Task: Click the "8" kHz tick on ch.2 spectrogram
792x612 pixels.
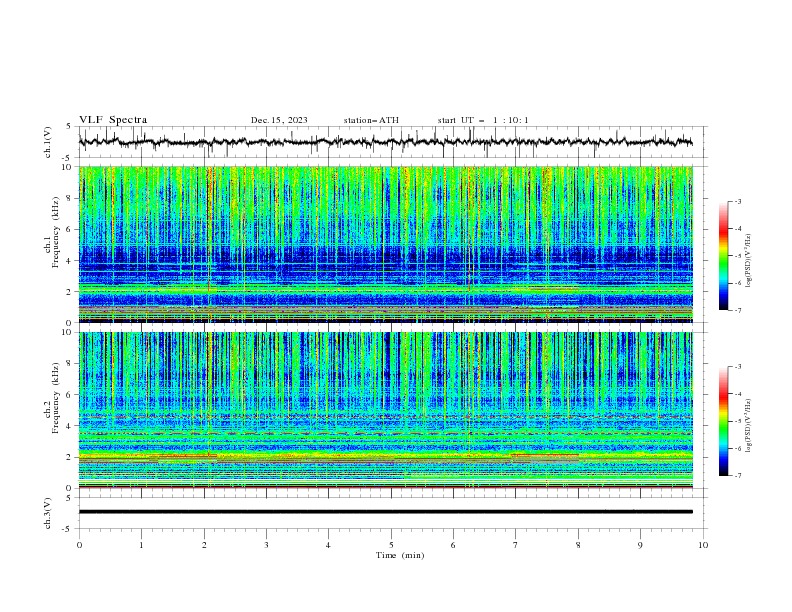Action: tap(70, 364)
